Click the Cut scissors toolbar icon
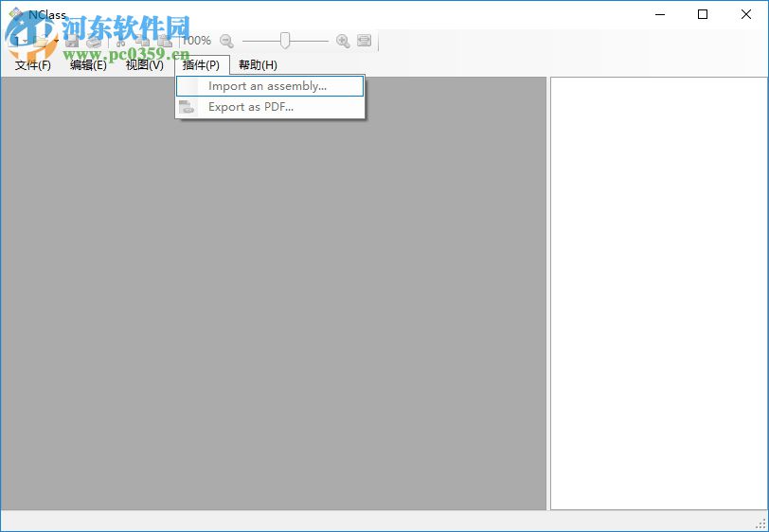Viewport: 769px width, 532px height. coord(120,41)
